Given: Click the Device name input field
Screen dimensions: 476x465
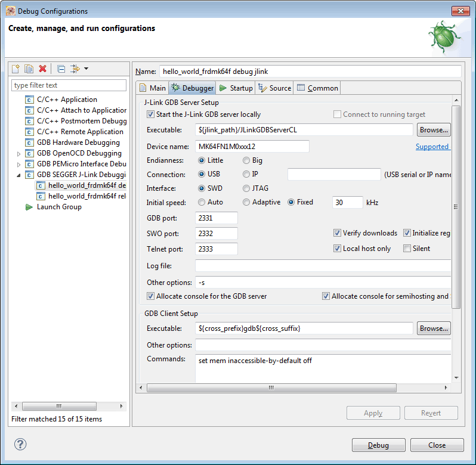Looking at the screenshot, I should 252,147.
